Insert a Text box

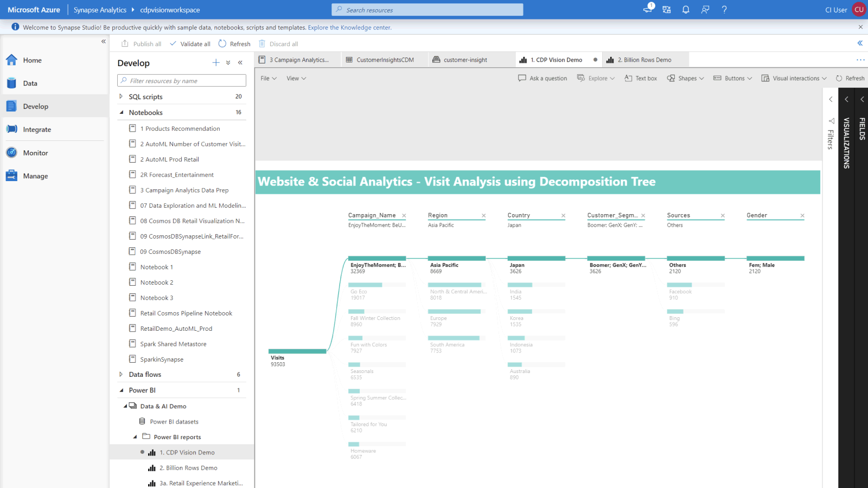641,79
